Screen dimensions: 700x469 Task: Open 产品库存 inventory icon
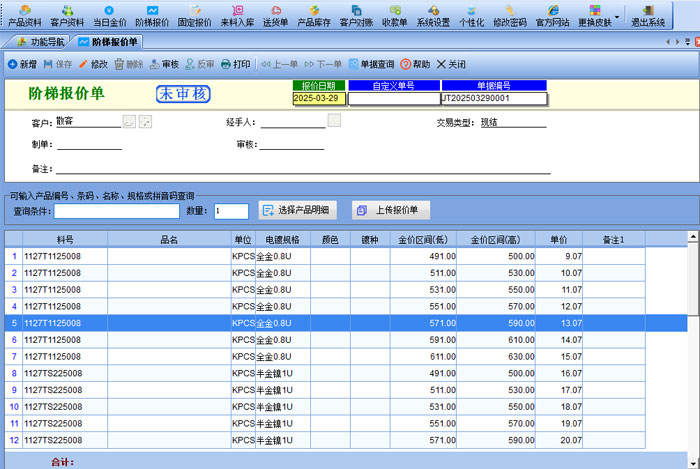(x=314, y=15)
